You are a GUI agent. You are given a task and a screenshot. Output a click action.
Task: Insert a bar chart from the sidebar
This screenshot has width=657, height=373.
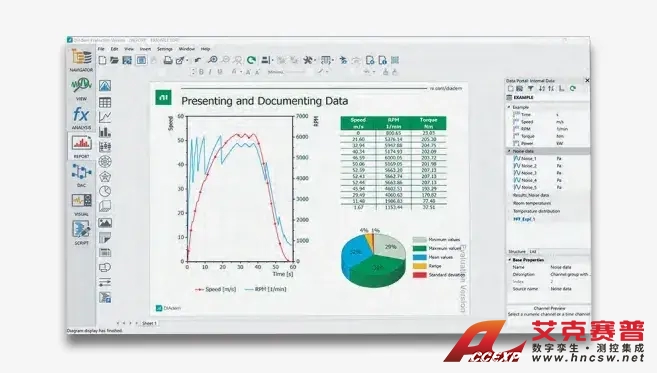coord(105,132)
